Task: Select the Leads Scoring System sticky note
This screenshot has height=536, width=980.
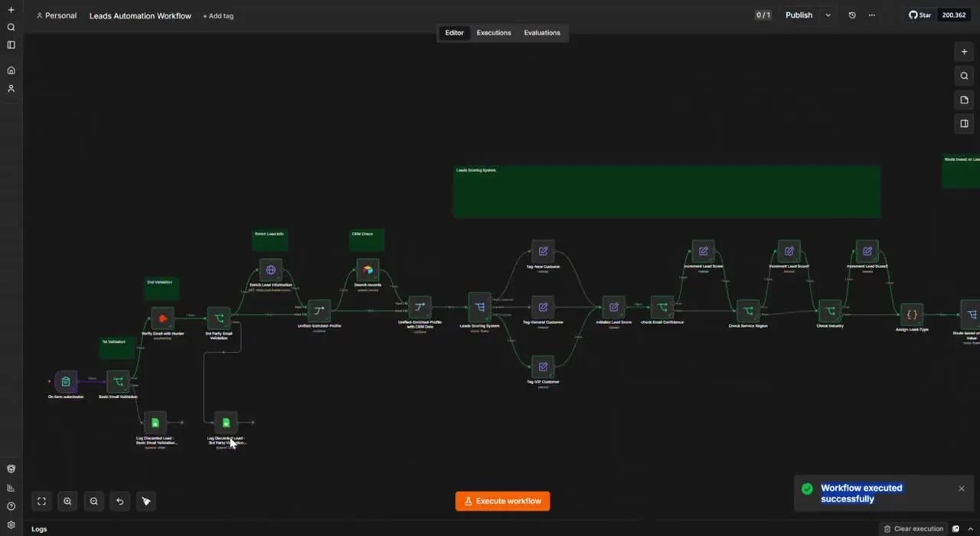Action: (667, 191)
